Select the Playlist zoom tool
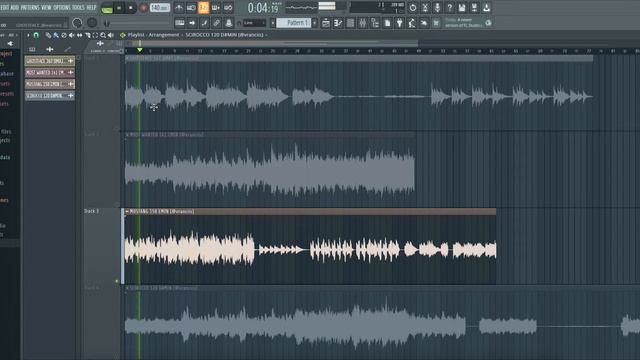640x360 pixels. 103,36
